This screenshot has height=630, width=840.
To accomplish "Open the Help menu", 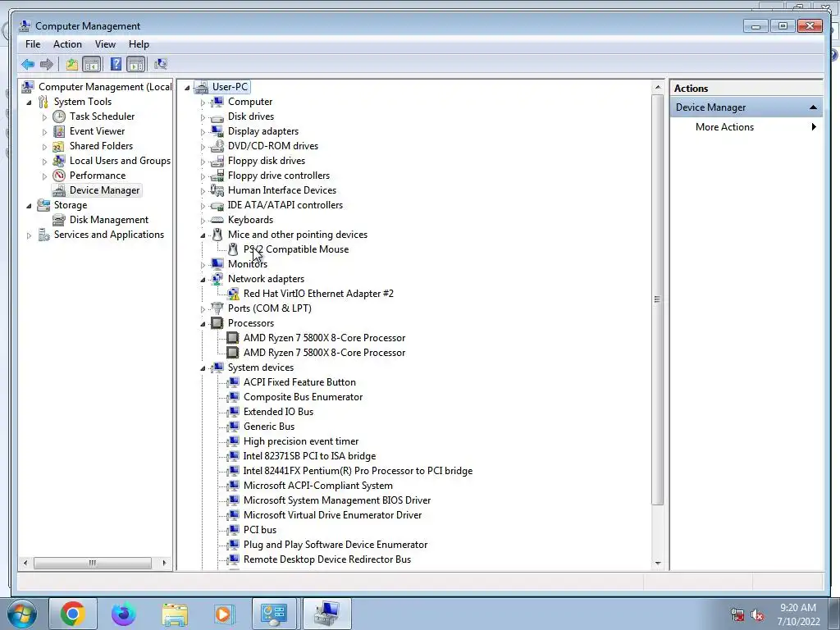I will tap(139, 44).
